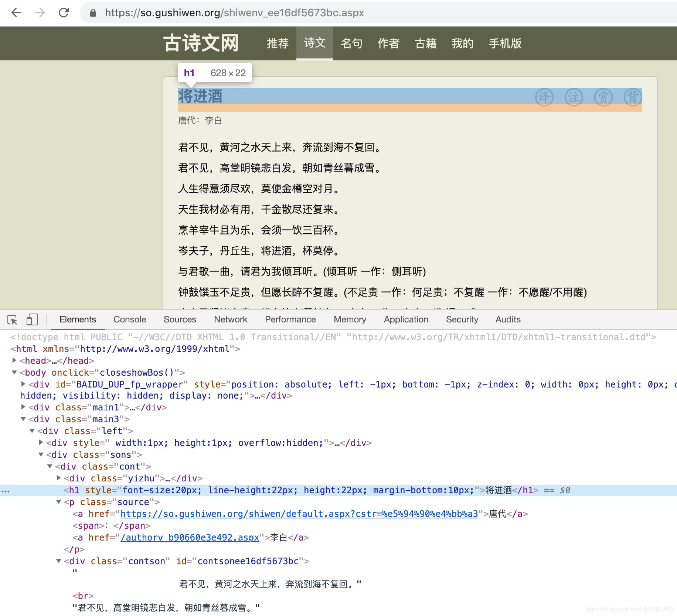Open the Elements tab in DevTools
This screenshot has height=616, width=677.
[x=78, y=319]
